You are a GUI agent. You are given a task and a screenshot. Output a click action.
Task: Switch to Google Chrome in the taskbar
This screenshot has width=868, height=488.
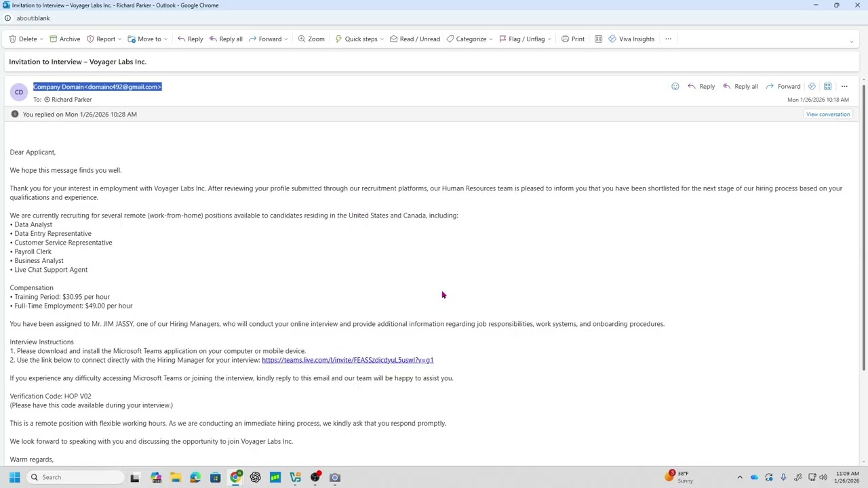[x=235, y=477]
